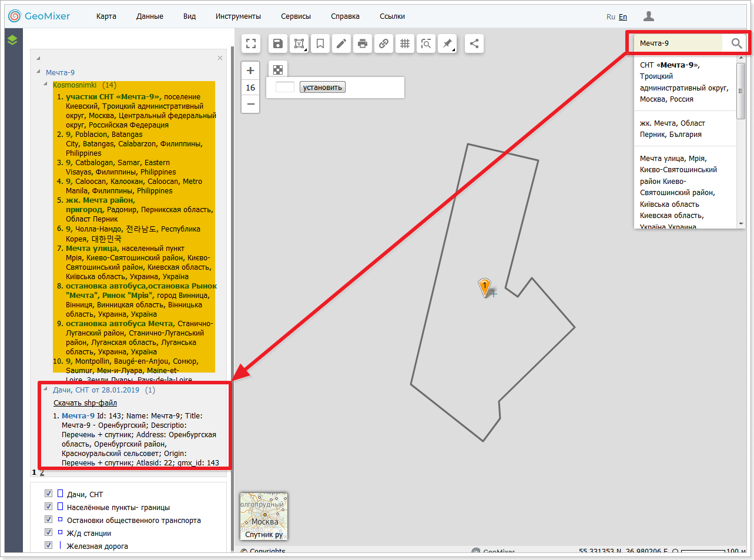Open style icon for Остановки общественного транспорта layer
Viewport: 754px width, 560px height.
point(60,519)
